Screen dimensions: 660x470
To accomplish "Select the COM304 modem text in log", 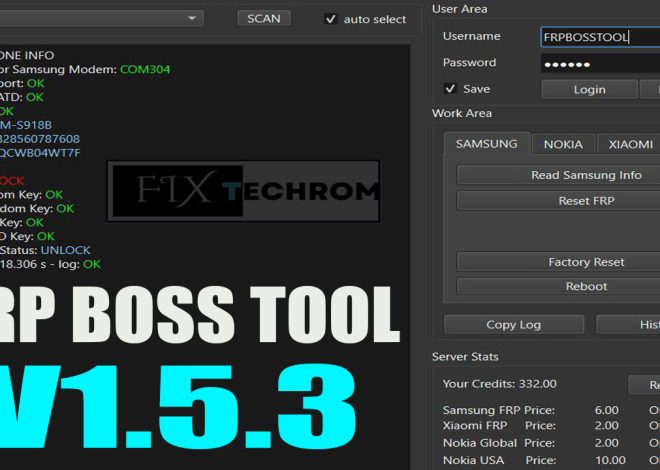I will click(x=145, y=69).
